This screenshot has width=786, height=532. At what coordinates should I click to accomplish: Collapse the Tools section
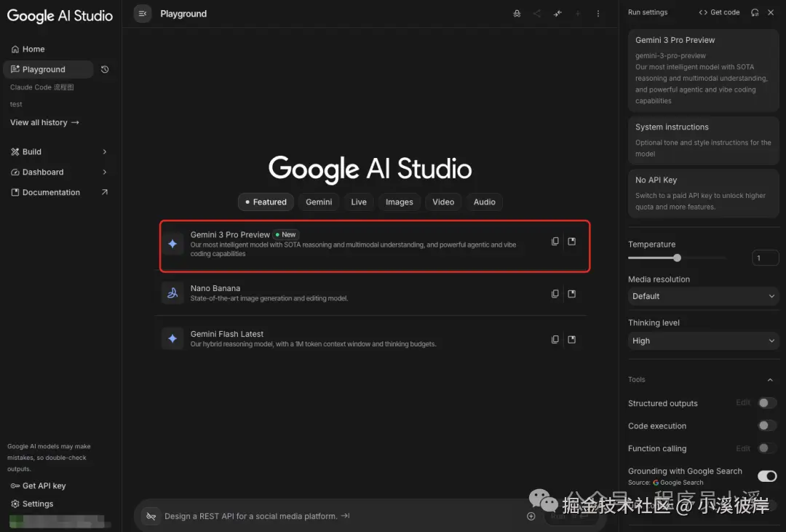(x=770, y=380)
